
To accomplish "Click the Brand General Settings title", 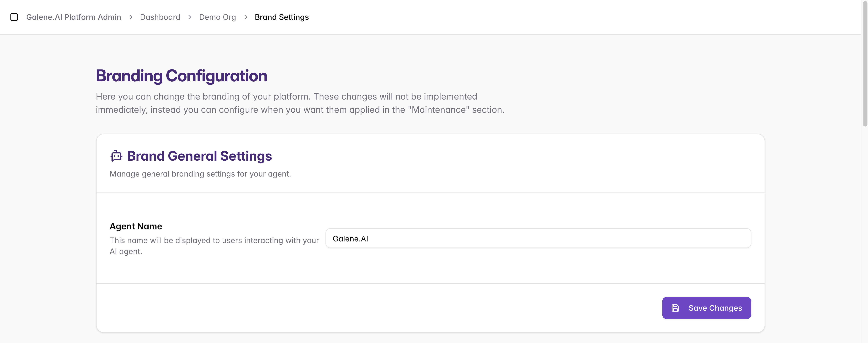I will 200,156.
